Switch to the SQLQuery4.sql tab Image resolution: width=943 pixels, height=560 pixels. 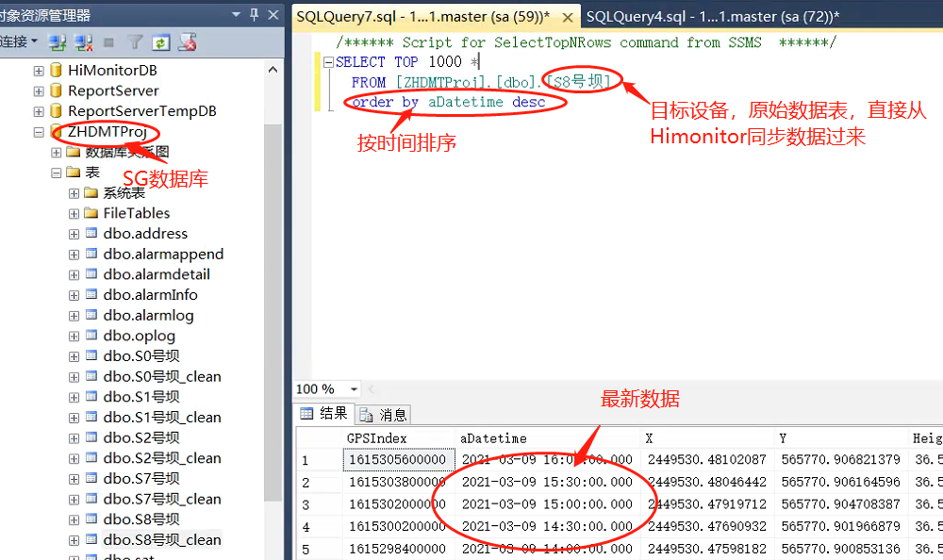711,16
